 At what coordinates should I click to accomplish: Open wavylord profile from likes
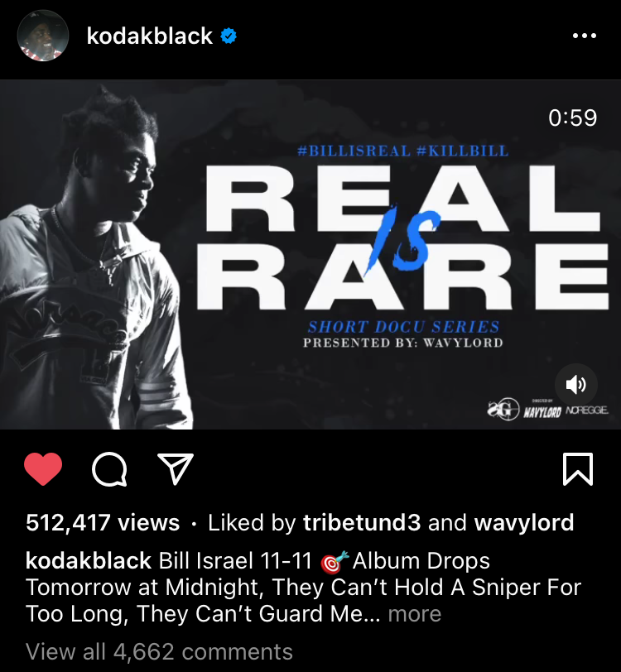pyautogui.click(x=523, y=522)
